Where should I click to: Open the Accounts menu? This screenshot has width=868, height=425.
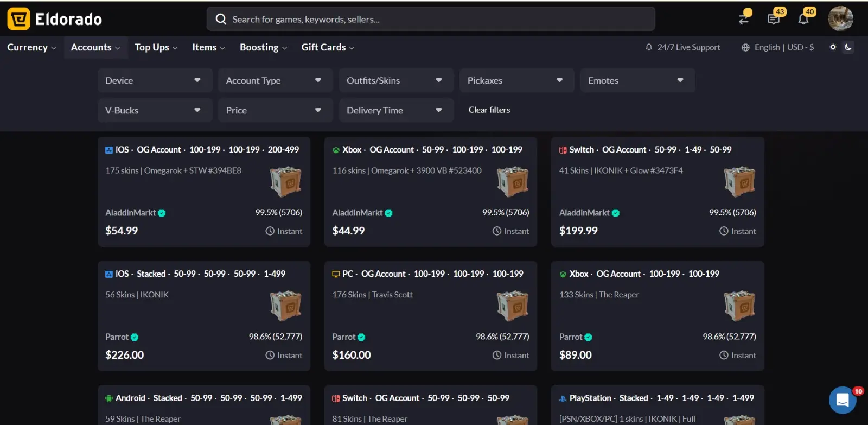pyautogui.click(x=95, y=47)
